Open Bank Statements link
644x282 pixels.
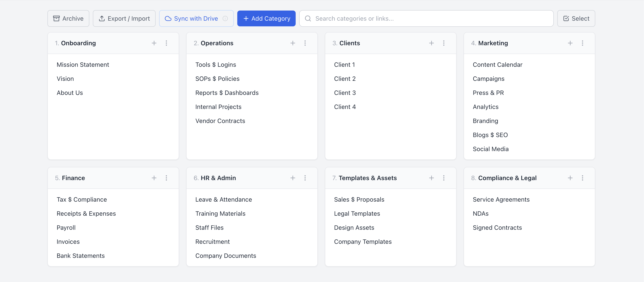point(81,256)
